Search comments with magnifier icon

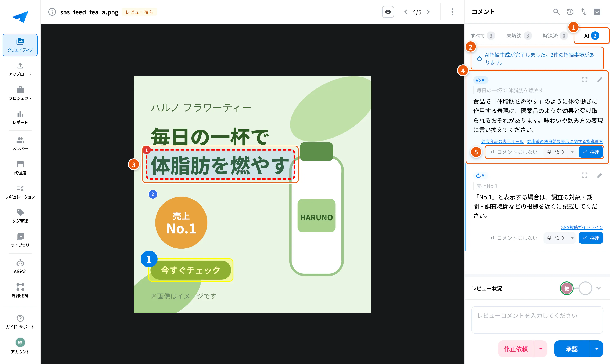[x=556, y=12]
